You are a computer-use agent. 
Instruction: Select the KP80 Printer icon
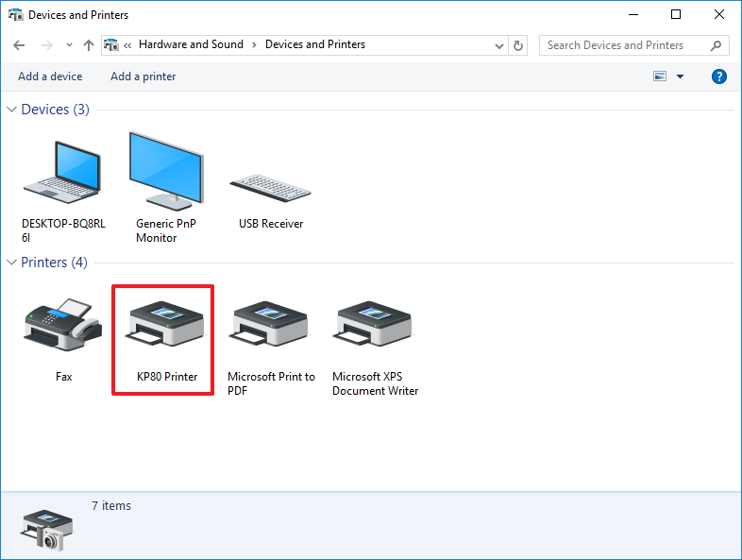[x=165, y=323]
